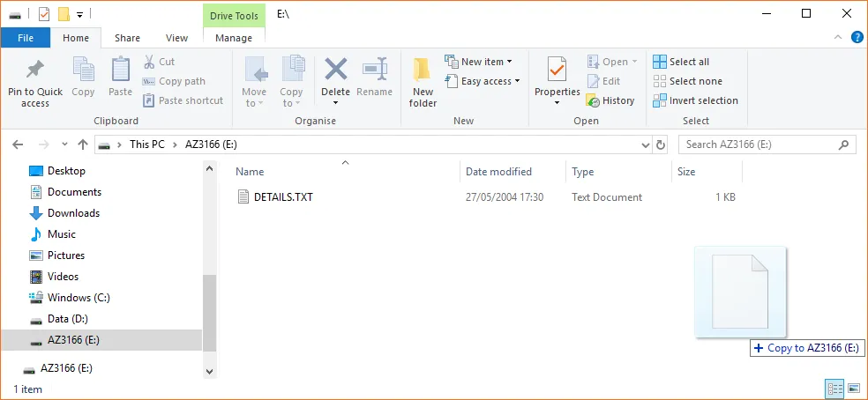This screenshot has width=868, height=400.
Task: Switch to large icons view in status bar
Action: pos(853,389)
